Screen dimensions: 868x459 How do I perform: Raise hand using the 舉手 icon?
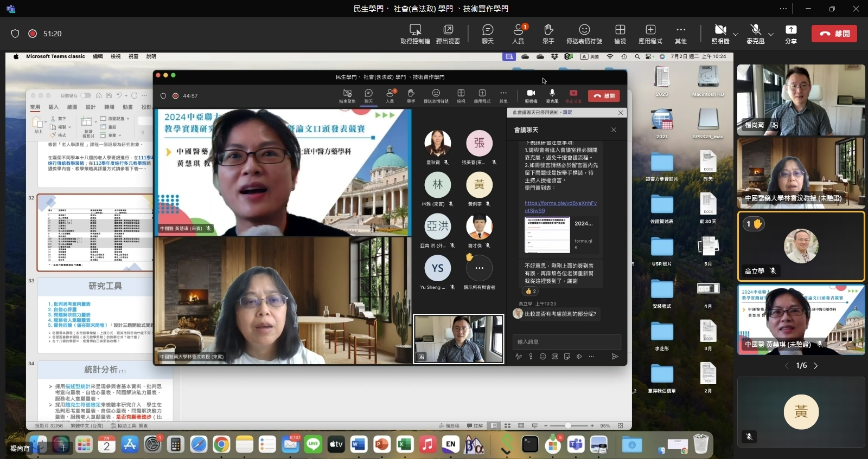(x=548, y=34)
